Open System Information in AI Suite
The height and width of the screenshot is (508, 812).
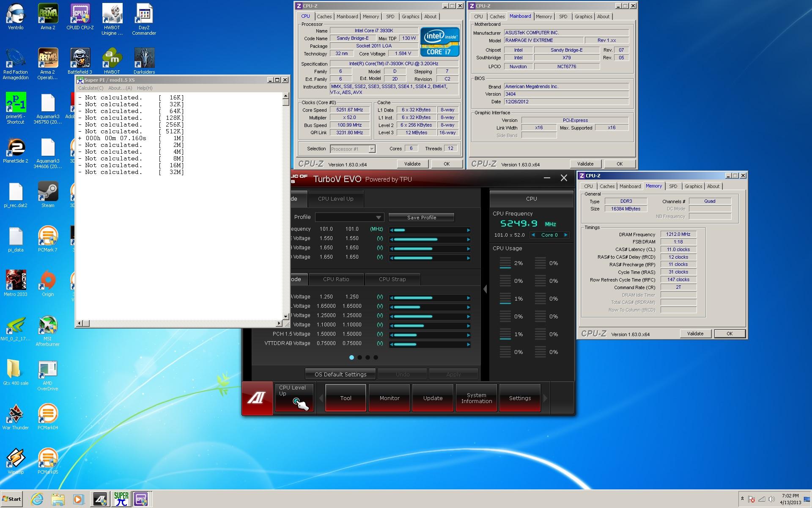(x=477, y=398)
